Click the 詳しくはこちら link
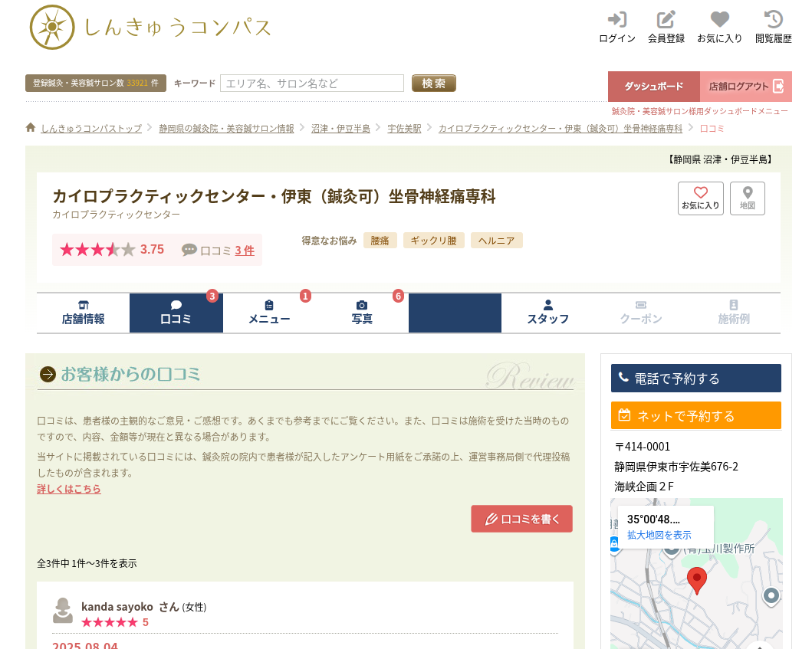Image resolution: width=812 pixels, height=649 pixels. 69,489
